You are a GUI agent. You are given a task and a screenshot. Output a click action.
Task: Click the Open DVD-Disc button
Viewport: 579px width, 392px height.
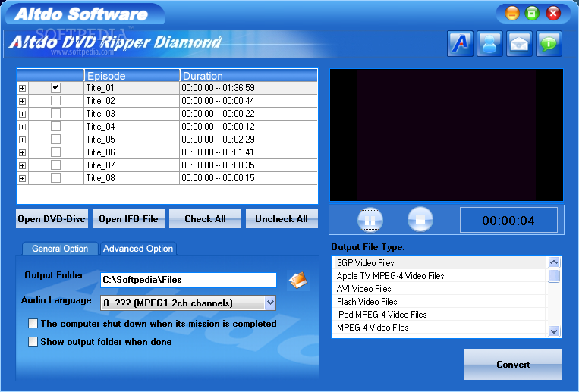[52, 219]
